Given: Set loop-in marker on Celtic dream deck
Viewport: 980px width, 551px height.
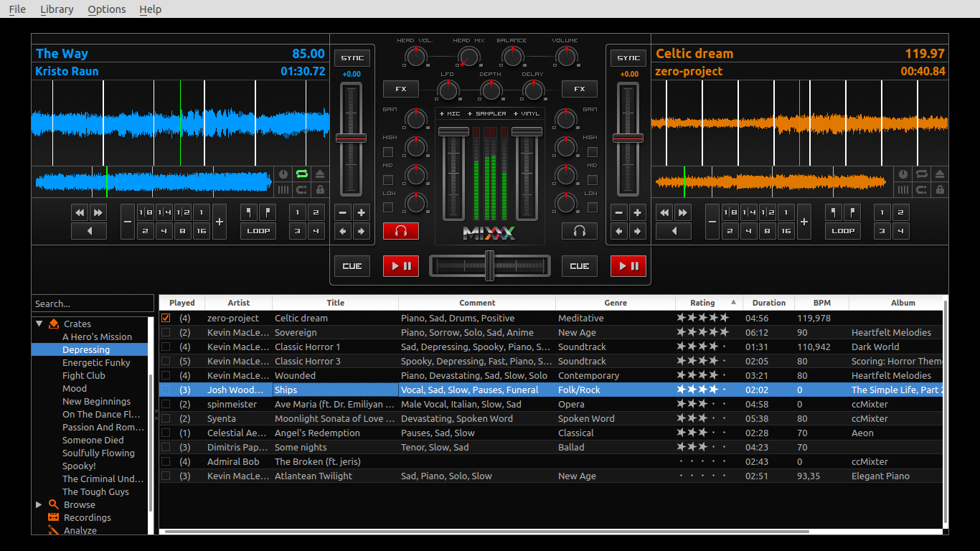Looking at the screenshot, I should click(834, 212).
